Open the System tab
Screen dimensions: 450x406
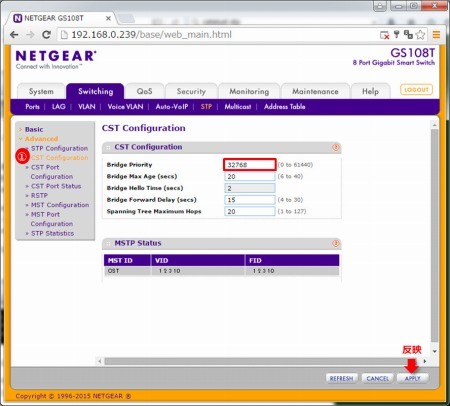pyautogui.click(x=41, y=91)
